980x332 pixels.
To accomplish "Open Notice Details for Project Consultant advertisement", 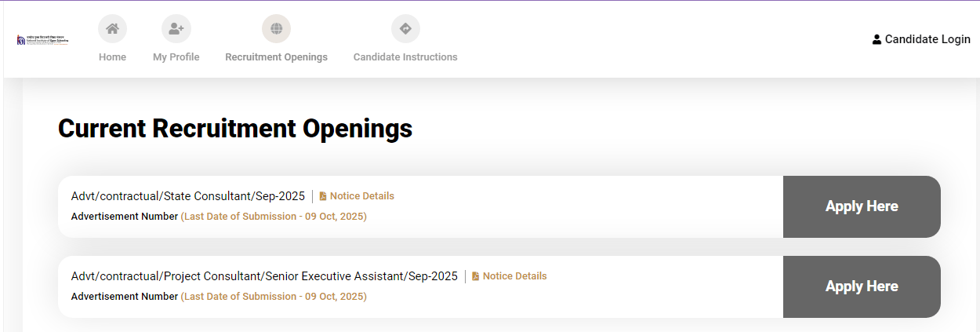I will [514, 276].
